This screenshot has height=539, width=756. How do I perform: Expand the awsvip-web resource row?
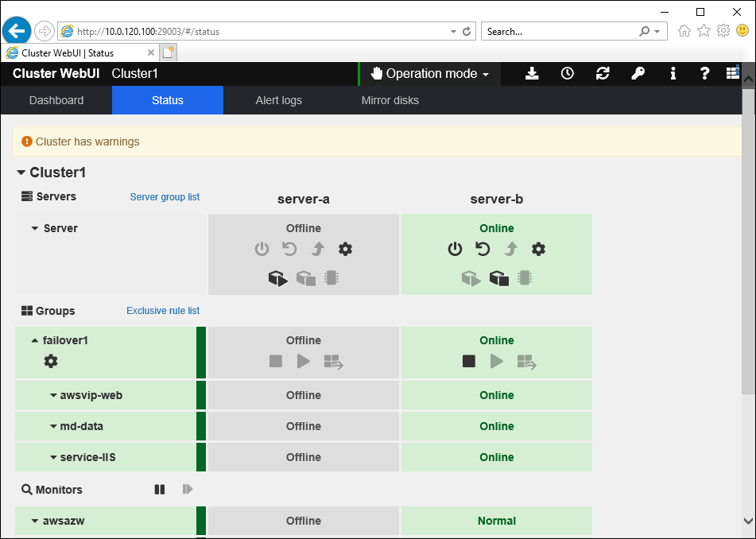click(53, 396)
